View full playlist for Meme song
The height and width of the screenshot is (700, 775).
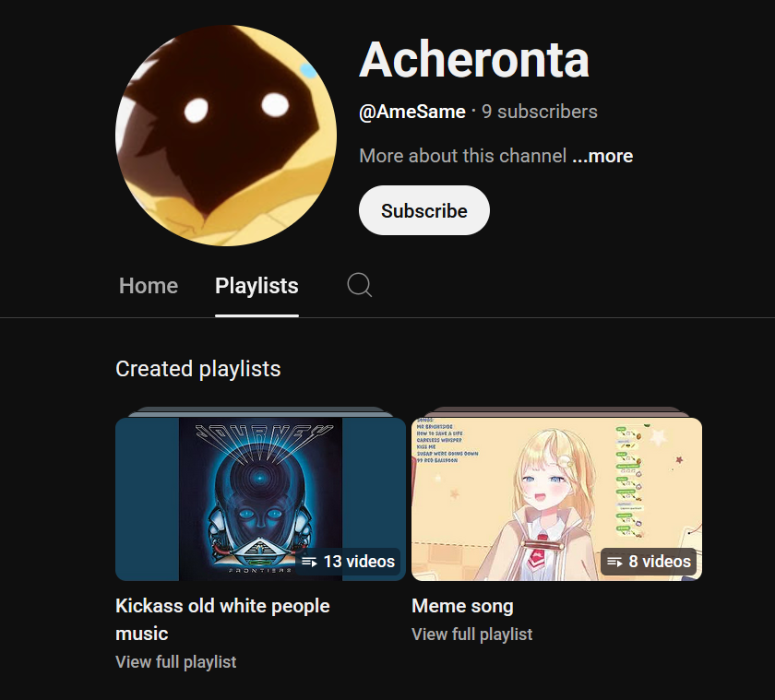point(472,635)
